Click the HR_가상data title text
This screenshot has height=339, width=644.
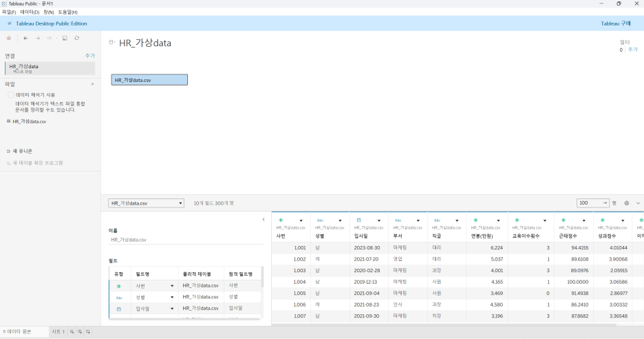pos(145,43)
